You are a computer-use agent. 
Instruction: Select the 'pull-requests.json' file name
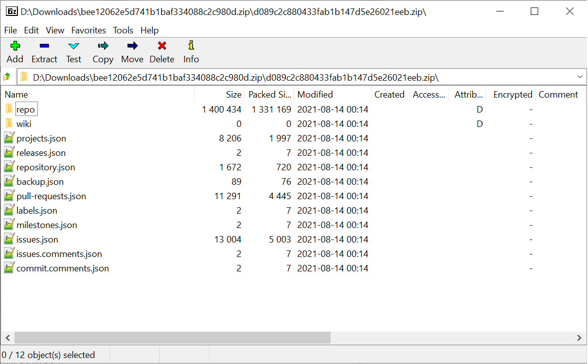point(51,196)
